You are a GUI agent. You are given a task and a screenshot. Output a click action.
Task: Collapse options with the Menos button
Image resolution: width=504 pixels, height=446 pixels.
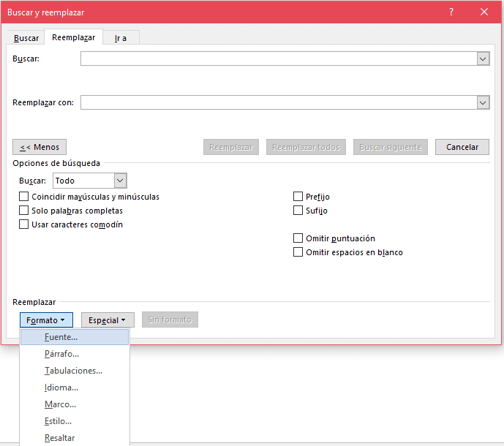[40, 147]
